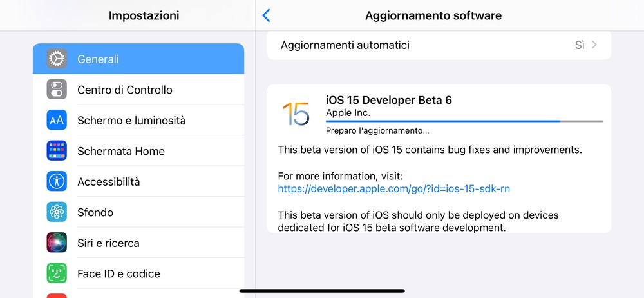Tap the Siri e ricerca icon
Viewport: 644px width, 298px height.
57,243
